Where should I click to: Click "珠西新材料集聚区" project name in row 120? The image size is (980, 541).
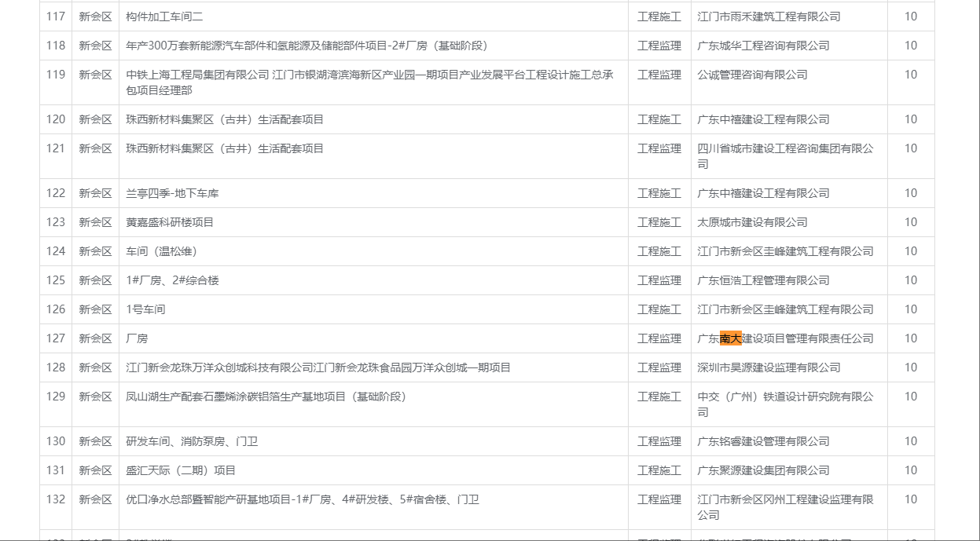225,119
